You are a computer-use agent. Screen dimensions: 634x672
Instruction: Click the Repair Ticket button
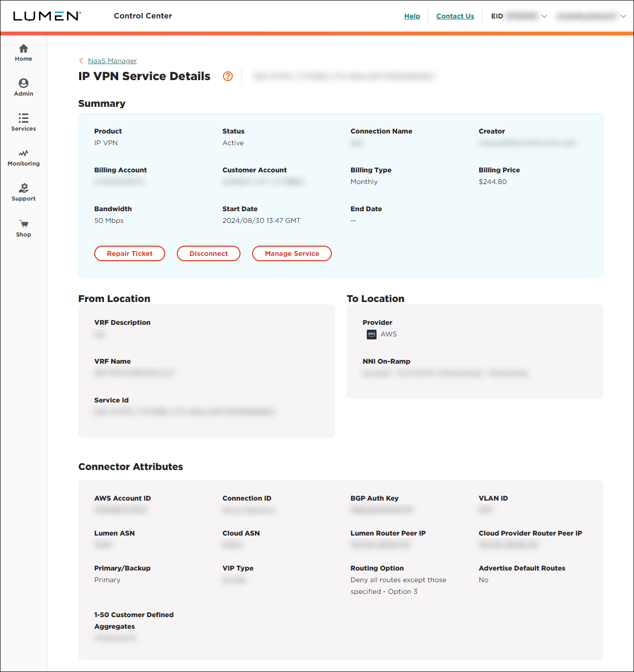coord(130,253)
